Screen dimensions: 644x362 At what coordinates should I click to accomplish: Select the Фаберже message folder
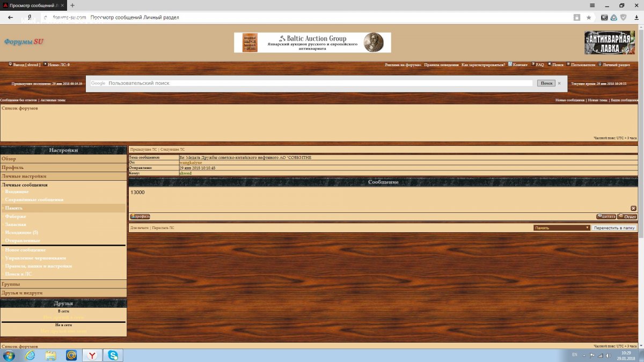coord(16,216)
